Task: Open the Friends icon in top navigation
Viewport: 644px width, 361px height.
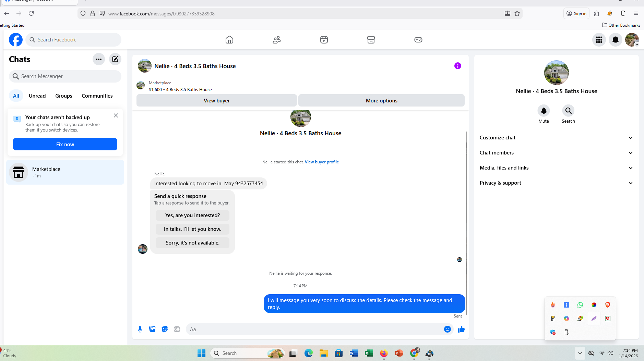Action: click(277, 40)
